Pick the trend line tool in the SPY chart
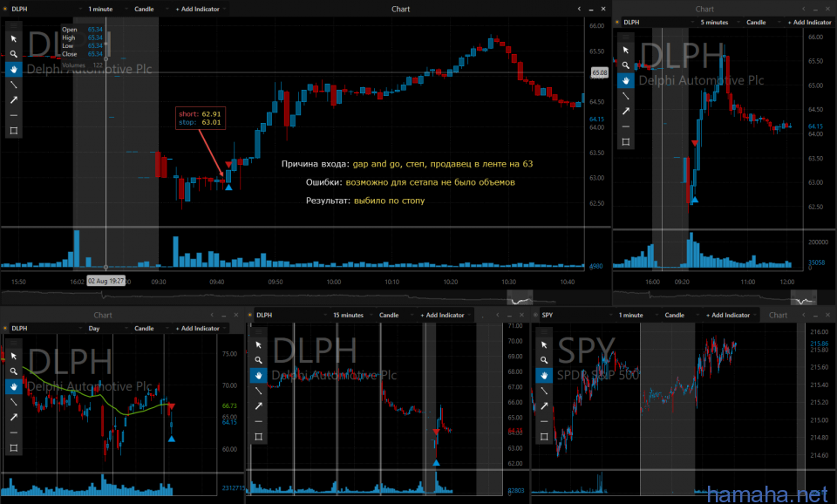837x504 pixels. tap(544, 391)
